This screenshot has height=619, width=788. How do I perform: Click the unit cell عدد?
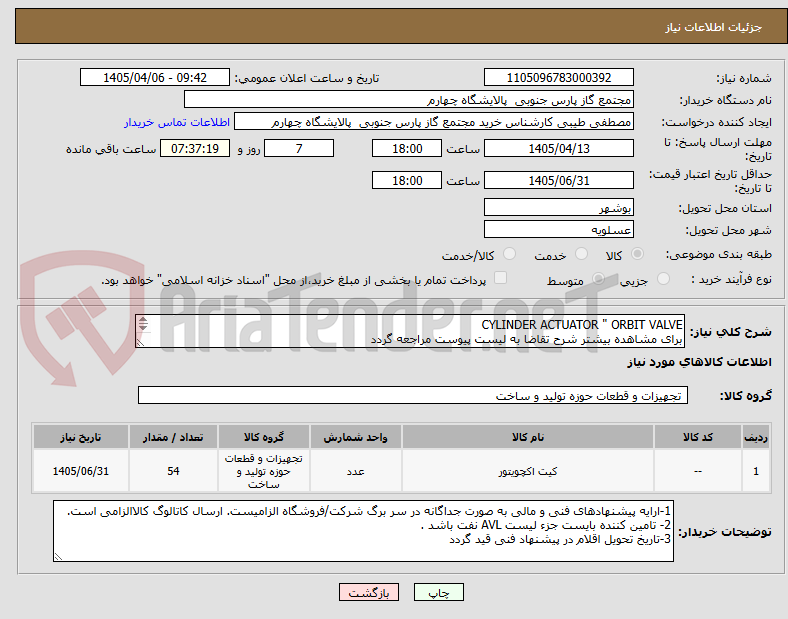click(x=356, y=471)
